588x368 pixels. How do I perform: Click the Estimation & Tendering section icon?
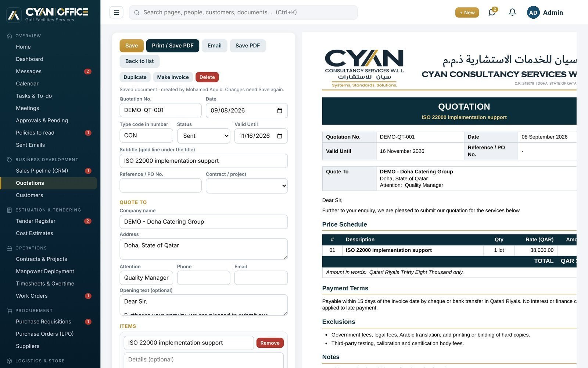pyautogui.click(x=9, y=210)
